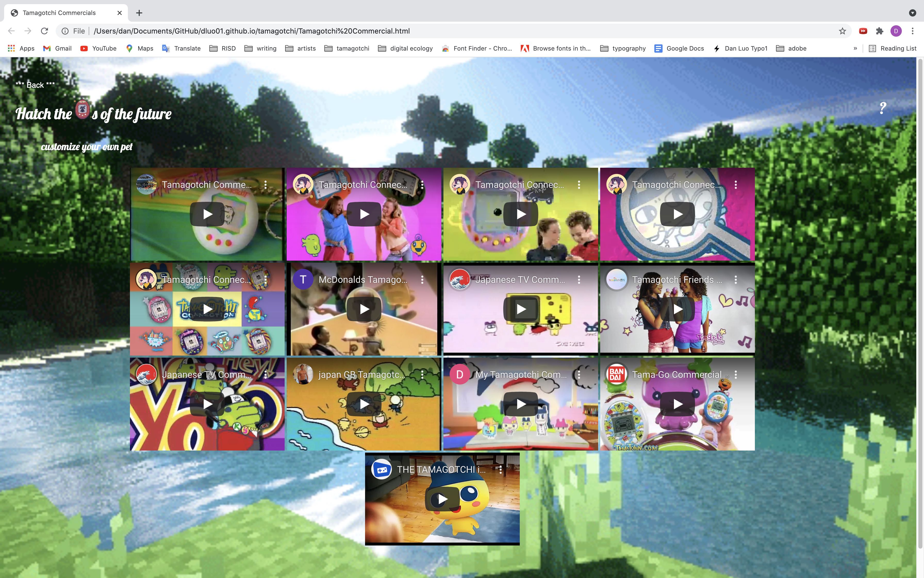This screenshot has width=924, height=578.
Task: Open the Translate bookmark
Action: (x=181, y=49)
